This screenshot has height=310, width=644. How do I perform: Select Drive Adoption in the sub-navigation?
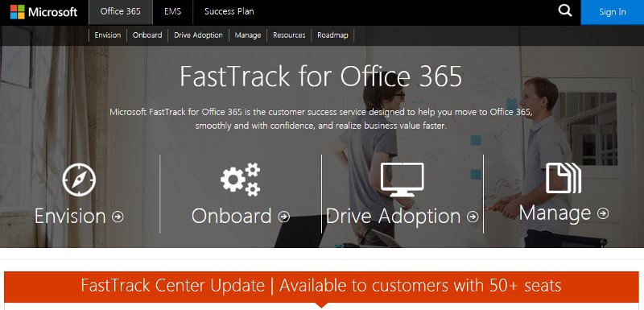[x=198, y=35]
